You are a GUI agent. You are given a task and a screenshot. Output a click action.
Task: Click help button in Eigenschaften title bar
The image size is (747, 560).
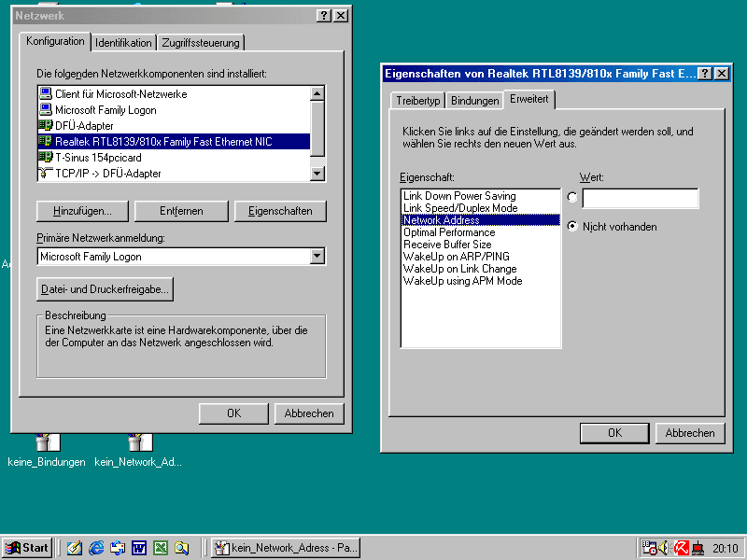pos(705,74)
